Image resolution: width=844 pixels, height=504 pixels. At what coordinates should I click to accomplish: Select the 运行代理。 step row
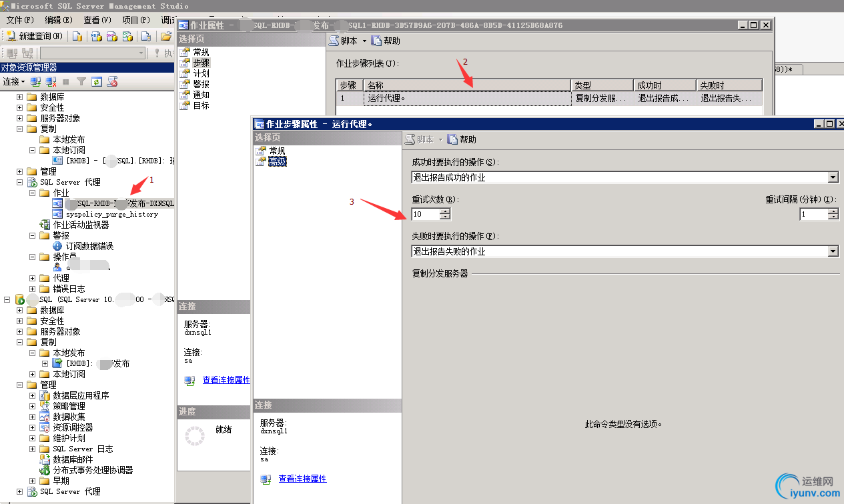pyautogui.click(x=548, y=98)
